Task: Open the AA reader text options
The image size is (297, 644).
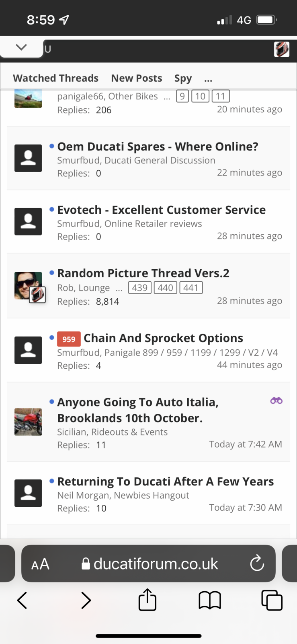Action: pos(40,564)
